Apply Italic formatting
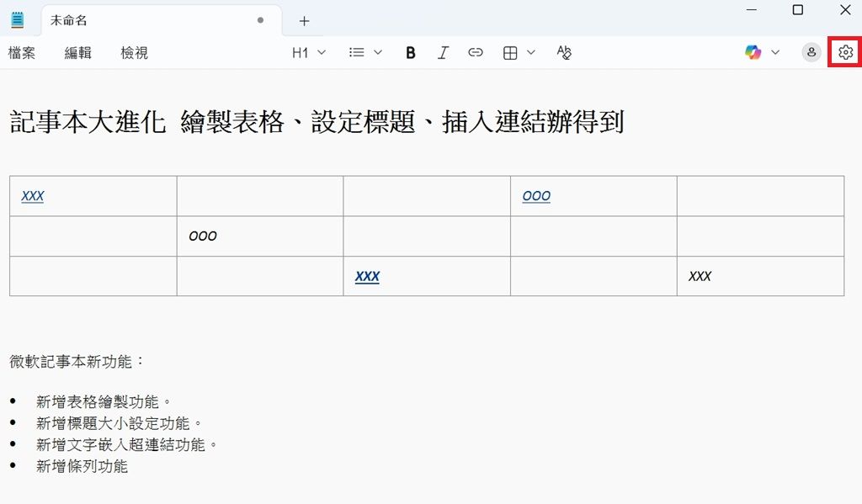 point(443,53)
